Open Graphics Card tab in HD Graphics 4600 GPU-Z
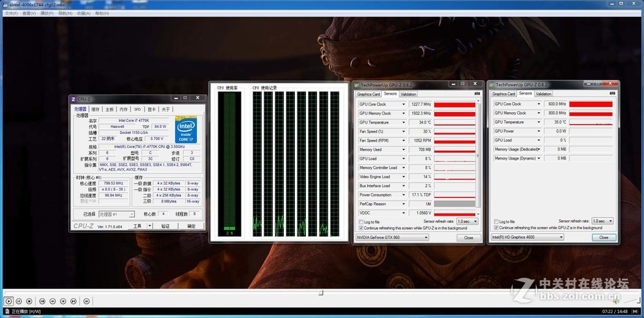Viewport: 644px width, 318px height. click(x=504, y=94)
